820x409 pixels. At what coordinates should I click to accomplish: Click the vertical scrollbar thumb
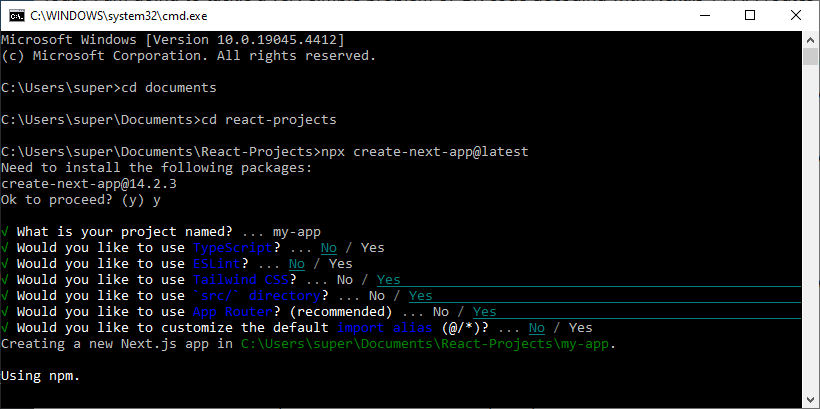[810, 56]
